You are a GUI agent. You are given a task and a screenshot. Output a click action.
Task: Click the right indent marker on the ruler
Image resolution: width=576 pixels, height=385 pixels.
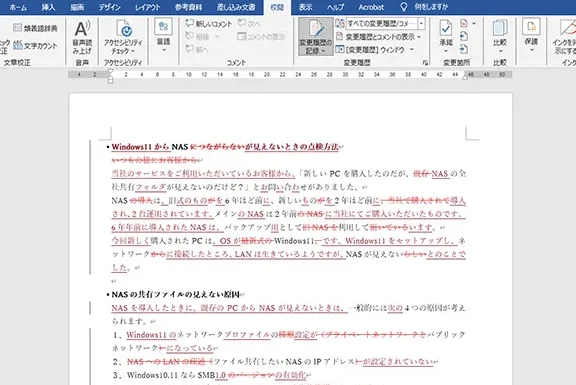click(x=465, y=77)
